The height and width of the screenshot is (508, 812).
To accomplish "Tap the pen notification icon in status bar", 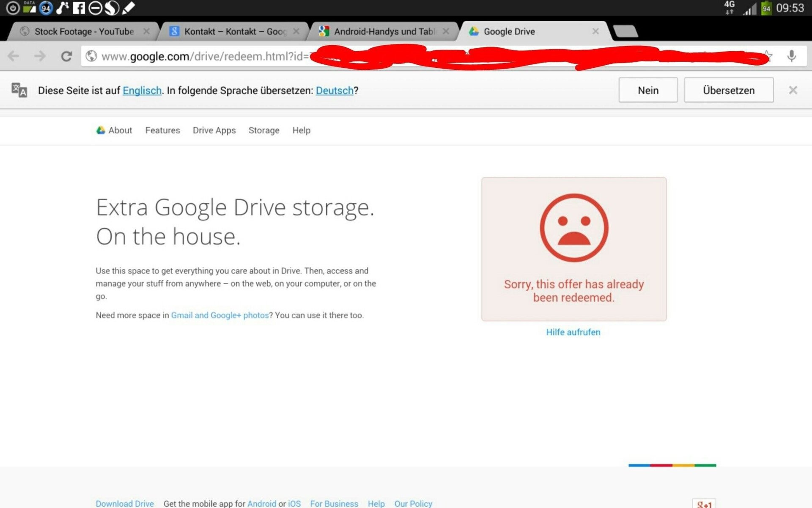I will pyautogui.click(x=128, y=8).
